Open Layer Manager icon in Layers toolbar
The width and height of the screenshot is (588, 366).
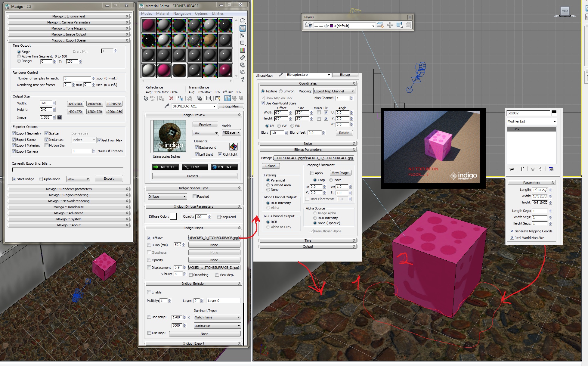pos(308,25)
